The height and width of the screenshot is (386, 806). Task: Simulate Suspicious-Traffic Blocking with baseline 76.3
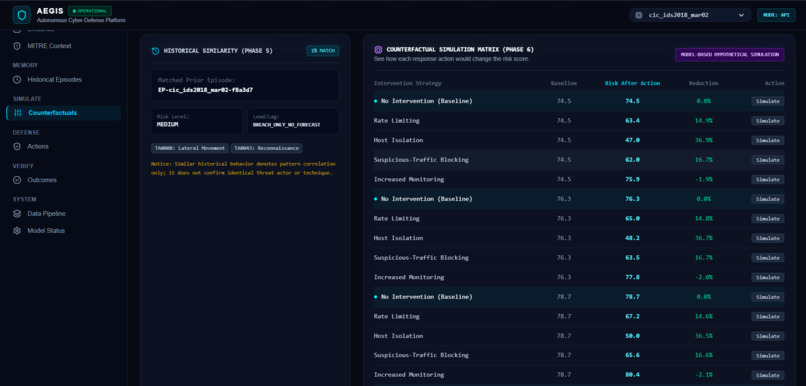pos(767,258)
